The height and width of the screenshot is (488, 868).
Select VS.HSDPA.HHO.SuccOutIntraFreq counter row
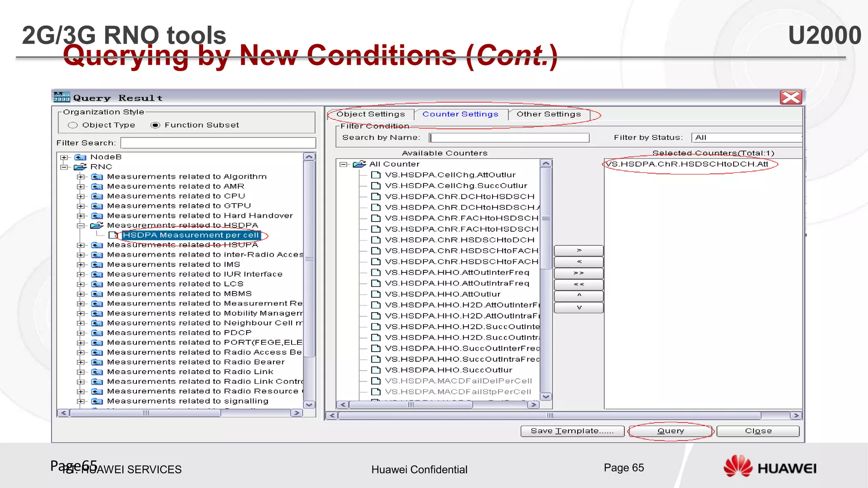(462, 359)
